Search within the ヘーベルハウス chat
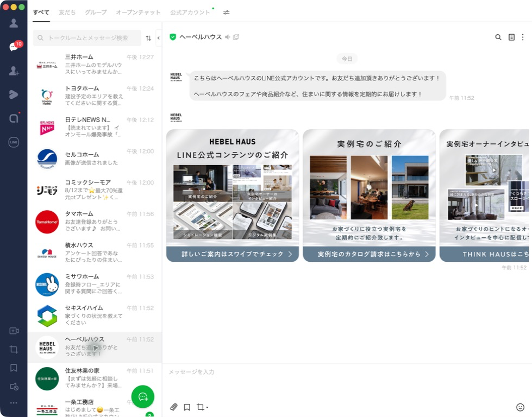Viewport: 532px width, 417px height. tap(498, 37)
